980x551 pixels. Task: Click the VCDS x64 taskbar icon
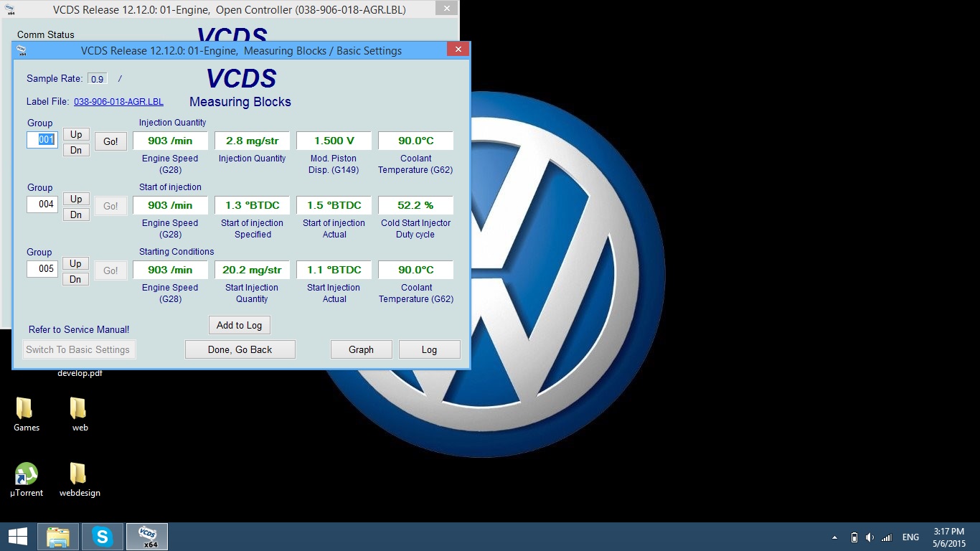[x=147, y=537]
